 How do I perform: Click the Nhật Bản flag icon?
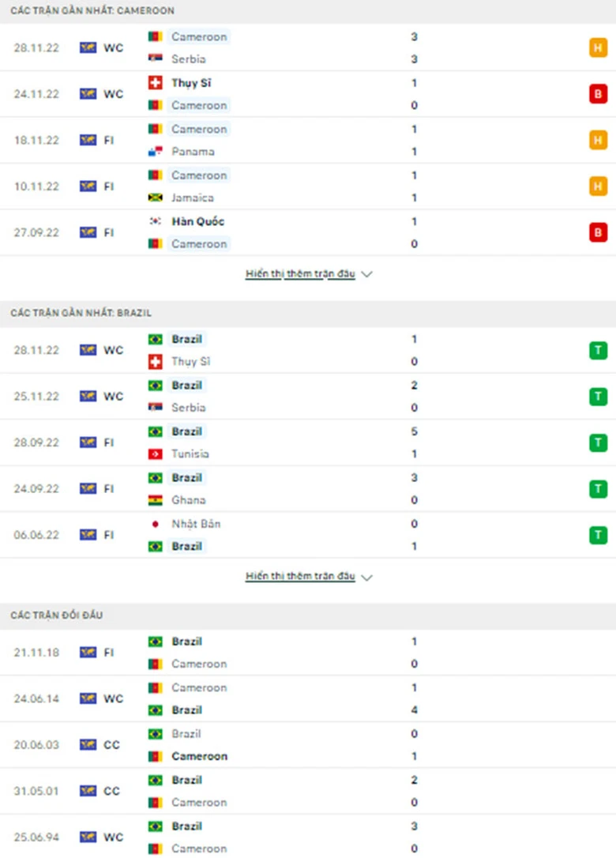[155, 524]
